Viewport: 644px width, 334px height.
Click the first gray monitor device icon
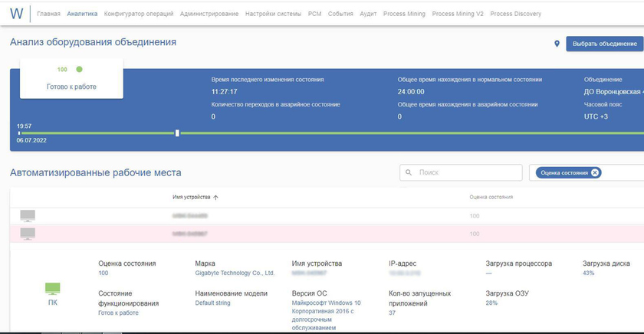coord(28,216)
